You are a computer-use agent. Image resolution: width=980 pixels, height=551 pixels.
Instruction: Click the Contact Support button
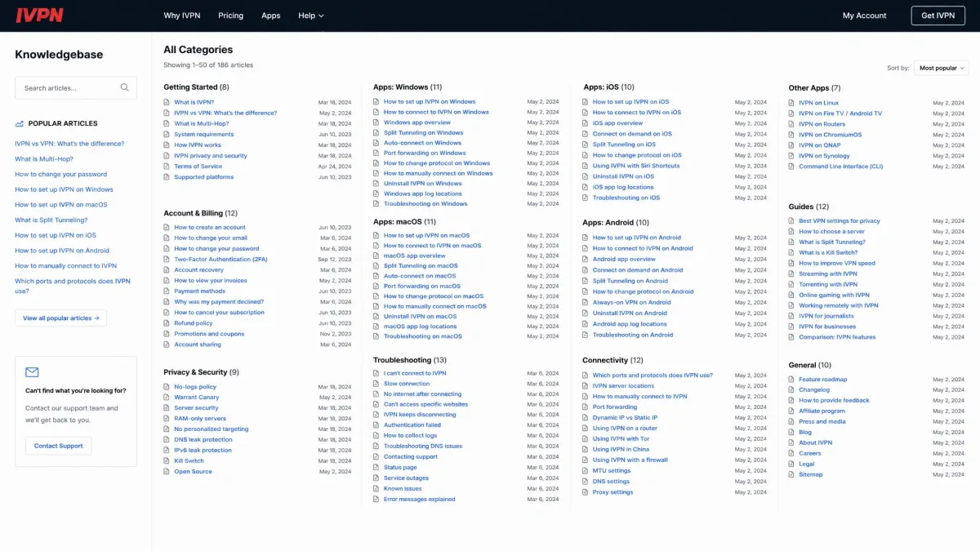[59, 446]
